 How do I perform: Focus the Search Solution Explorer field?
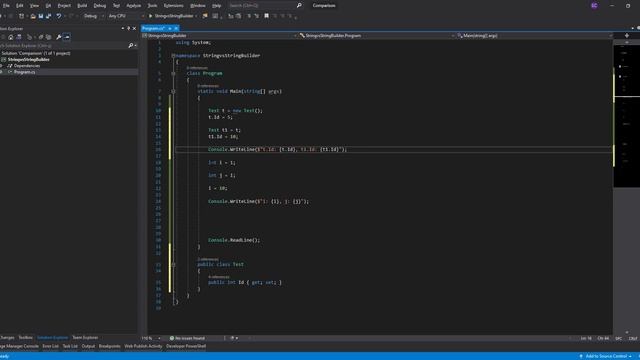63,46
